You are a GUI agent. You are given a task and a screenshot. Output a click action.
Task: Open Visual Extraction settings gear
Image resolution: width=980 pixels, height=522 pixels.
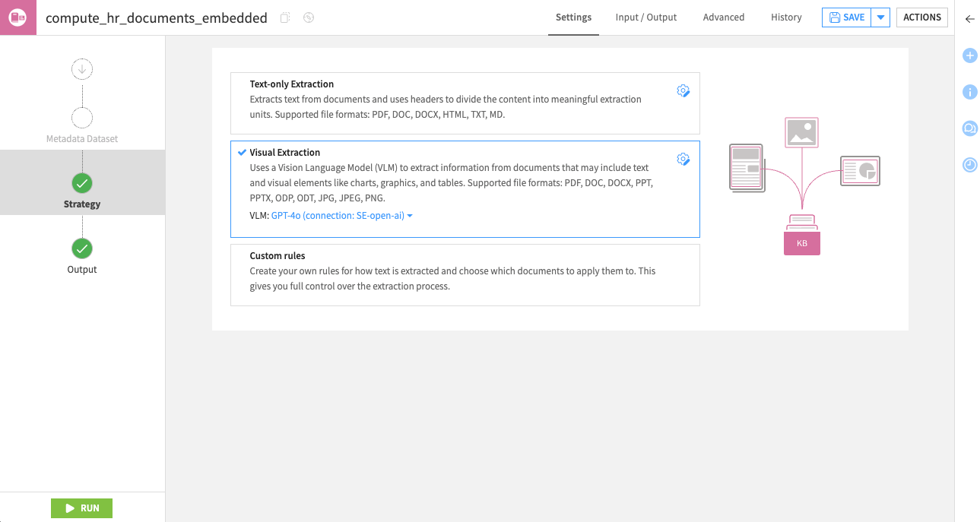click(683, 159)
